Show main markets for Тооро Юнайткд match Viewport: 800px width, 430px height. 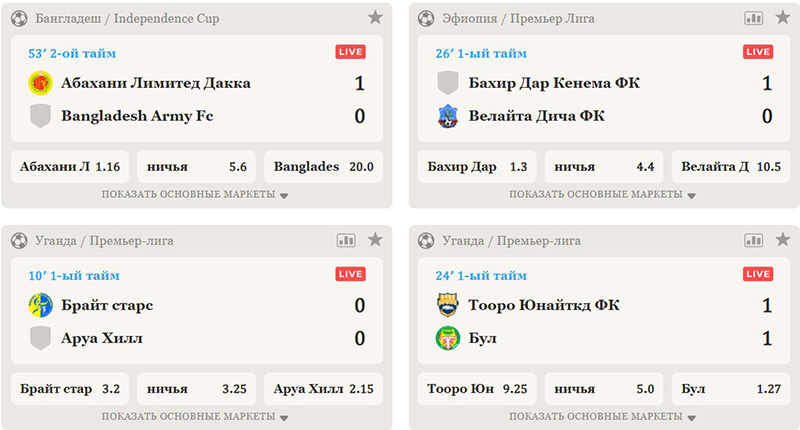602,416
